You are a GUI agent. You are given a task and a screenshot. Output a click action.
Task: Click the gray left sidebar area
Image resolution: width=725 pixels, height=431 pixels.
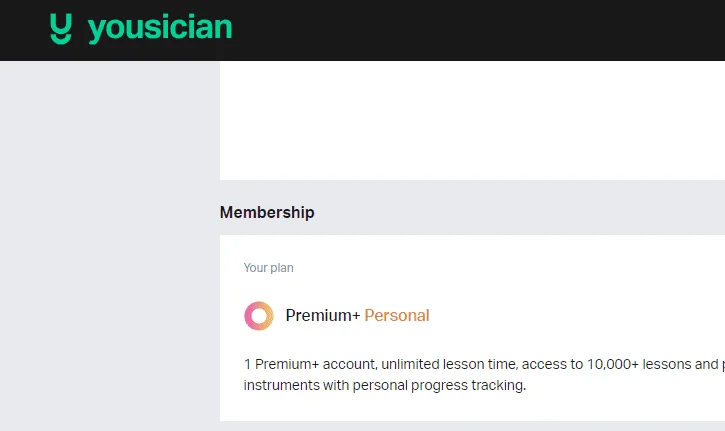[110, 246]
